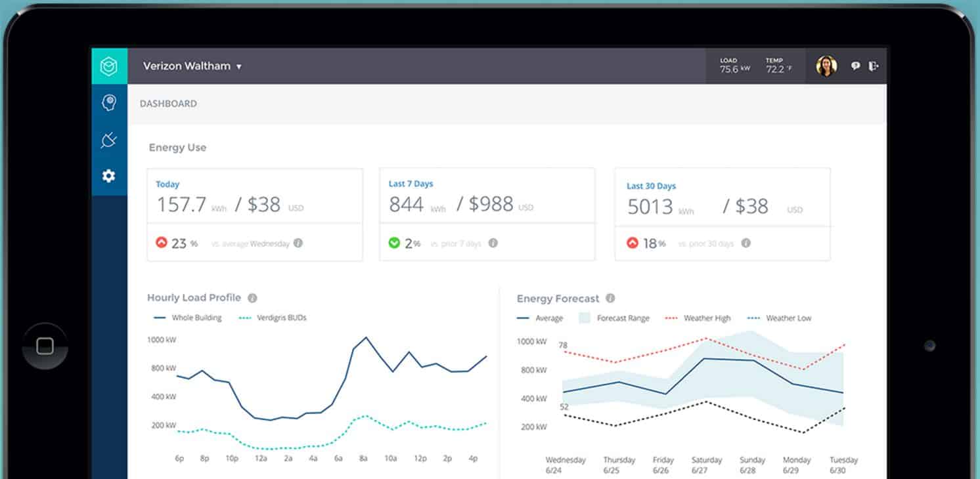Toggle the Verdigris BUDs legend series

[273, 318]
